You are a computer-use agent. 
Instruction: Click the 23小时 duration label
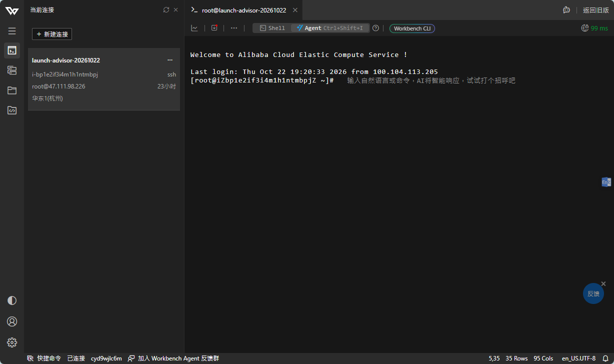pyautogui.click(x=166, y=86)
